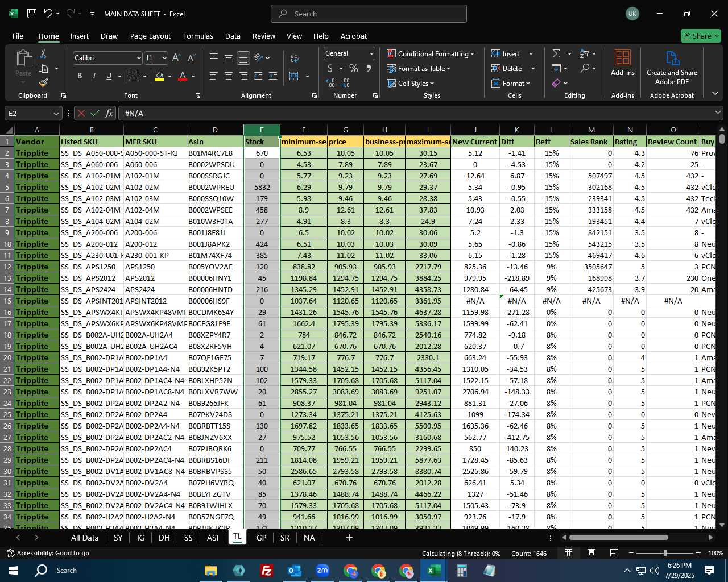Click the Comma Style icon
The image size is (728, 582).
coord(369,68)
